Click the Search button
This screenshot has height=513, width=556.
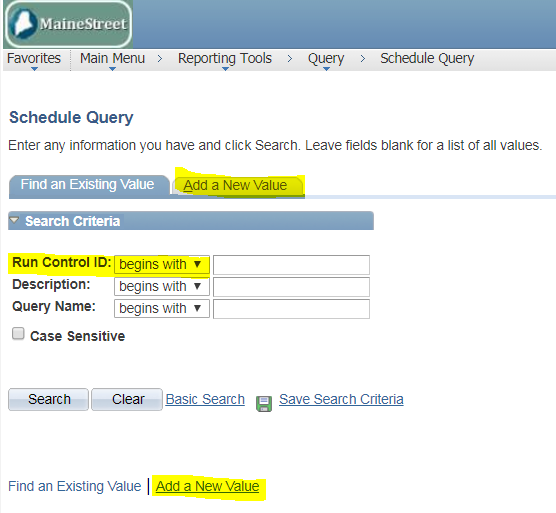[x=49, y=400]
